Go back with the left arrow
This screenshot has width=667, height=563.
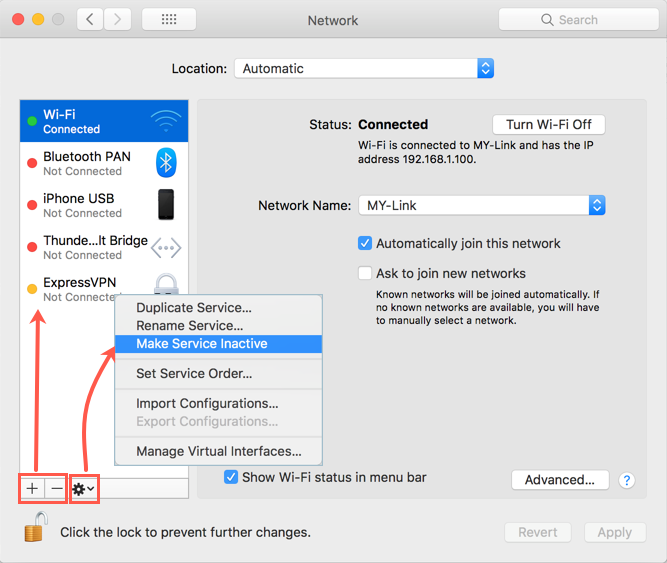click(91, 19)
